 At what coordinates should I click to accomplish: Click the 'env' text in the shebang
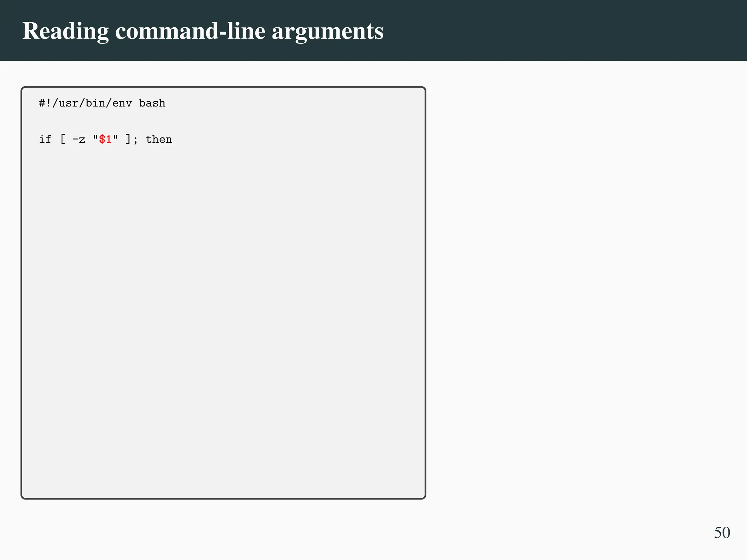point(122,103)
